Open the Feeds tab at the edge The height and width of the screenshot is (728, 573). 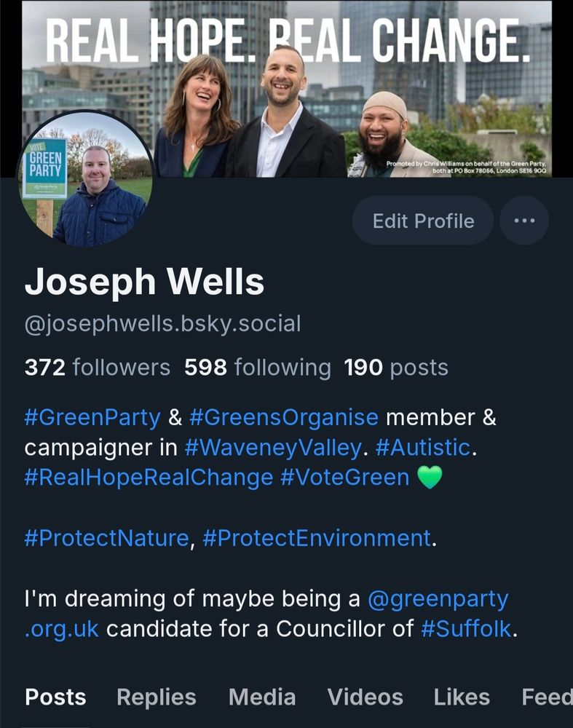547,697
